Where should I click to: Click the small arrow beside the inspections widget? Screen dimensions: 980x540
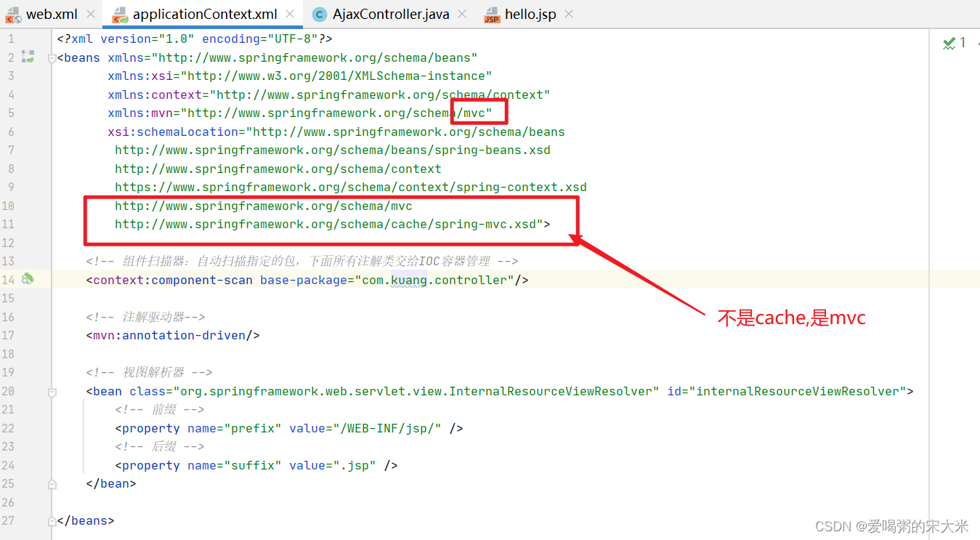pyautogui.click(x=978, y=44)
